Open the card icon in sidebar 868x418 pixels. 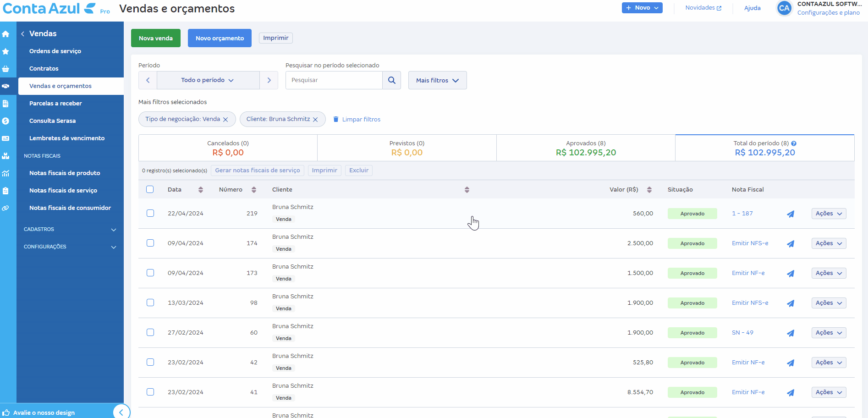(5, 138)
